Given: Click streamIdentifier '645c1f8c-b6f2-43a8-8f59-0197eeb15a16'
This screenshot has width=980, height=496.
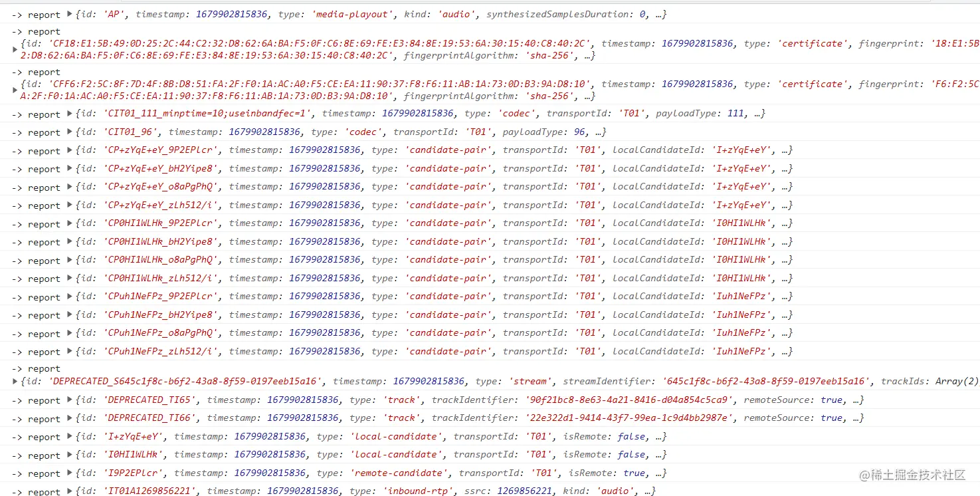Looking at the screenshot, I should (x=765, y=382).
